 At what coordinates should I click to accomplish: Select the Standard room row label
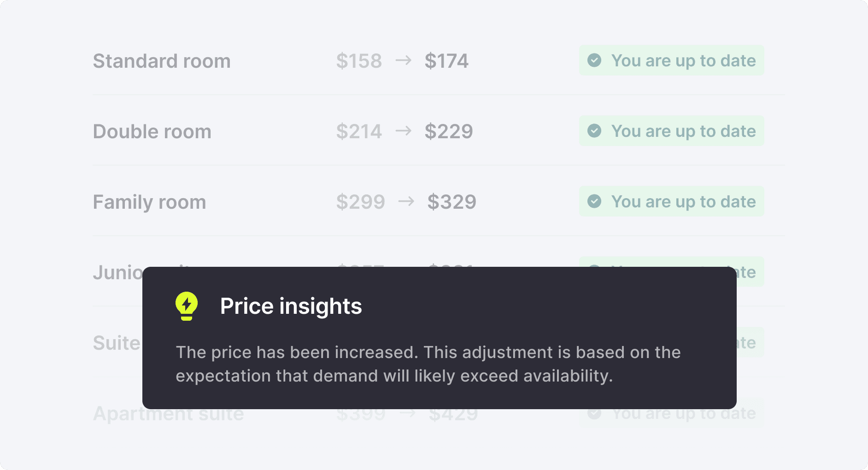[162, 61]
